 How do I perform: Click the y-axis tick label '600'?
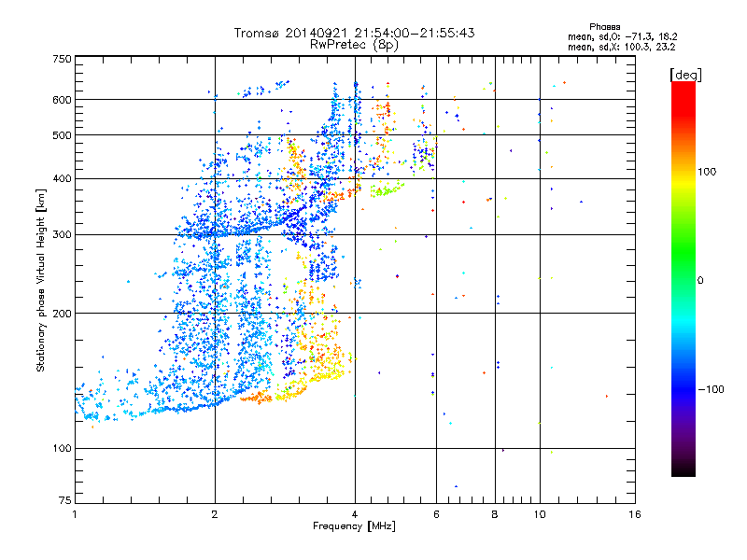[x=62, y=100]
